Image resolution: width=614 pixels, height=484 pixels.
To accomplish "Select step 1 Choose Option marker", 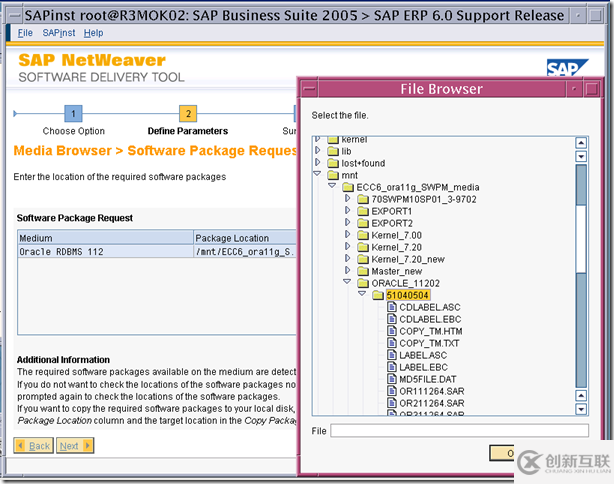I will tap(73, 114).
